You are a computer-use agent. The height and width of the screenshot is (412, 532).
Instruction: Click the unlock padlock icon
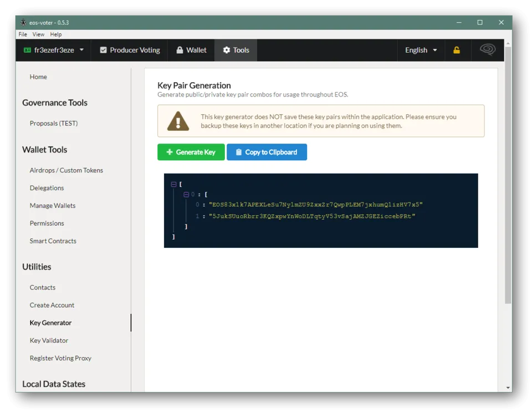pyautogui.click(x=457, y=50)
